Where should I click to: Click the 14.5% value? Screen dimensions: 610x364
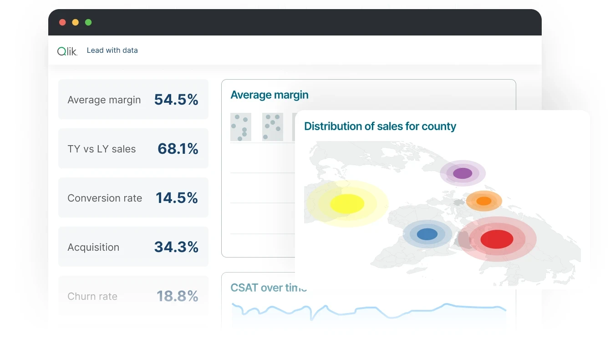click(177, 198)
